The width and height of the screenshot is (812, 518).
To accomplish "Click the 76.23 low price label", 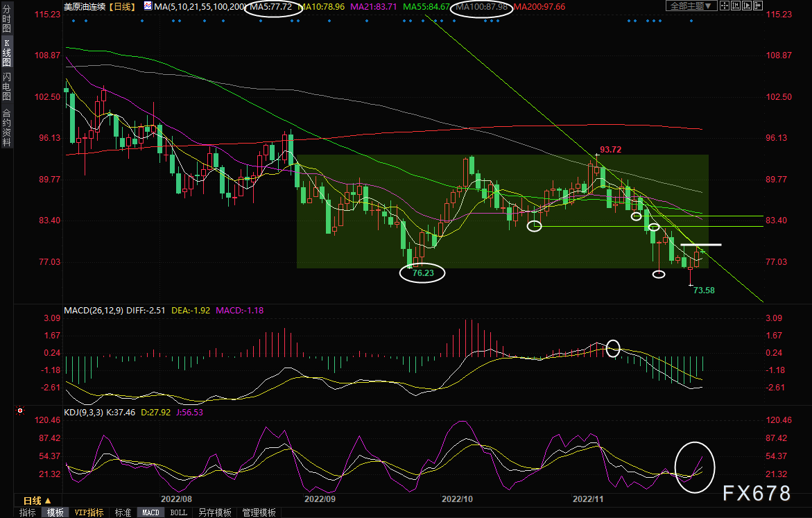I will click(423, 273).
